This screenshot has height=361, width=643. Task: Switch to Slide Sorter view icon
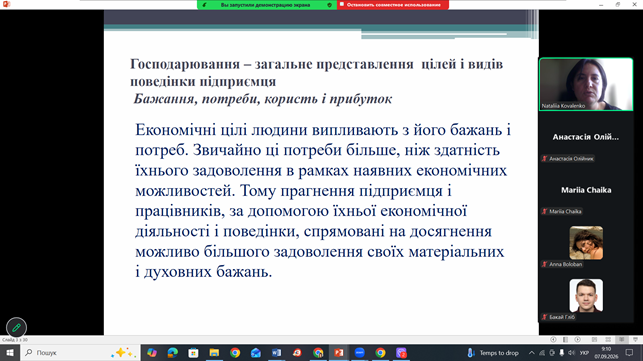[608, 340]
